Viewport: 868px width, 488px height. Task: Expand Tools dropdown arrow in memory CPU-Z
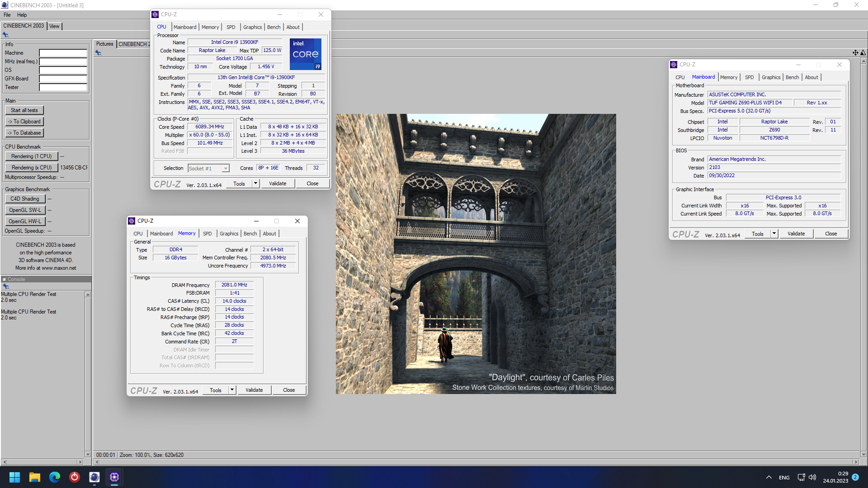pos(232,390)
